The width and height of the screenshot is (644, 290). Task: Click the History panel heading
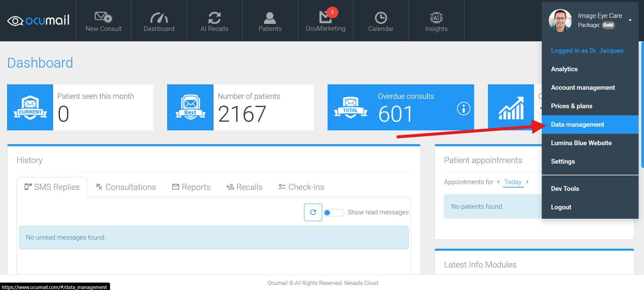click(30, 160)
